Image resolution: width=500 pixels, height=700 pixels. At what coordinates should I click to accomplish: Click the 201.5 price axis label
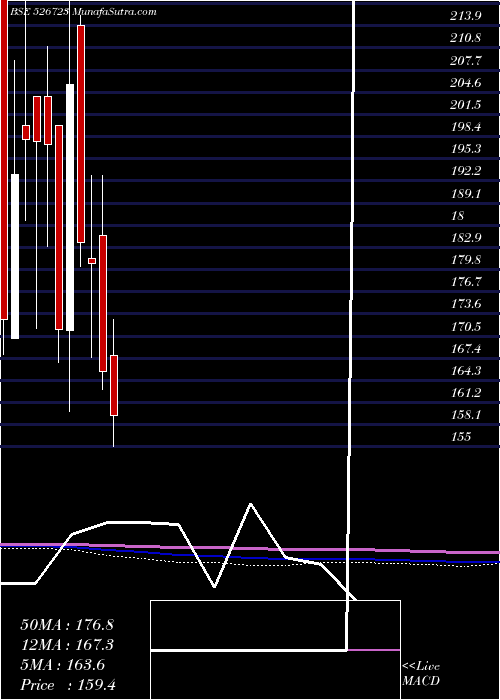click(x=466, y=105)
